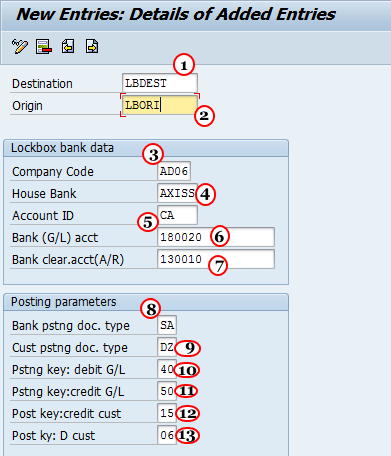Select Bank pstng doc. type field SA

pos(167,325)
